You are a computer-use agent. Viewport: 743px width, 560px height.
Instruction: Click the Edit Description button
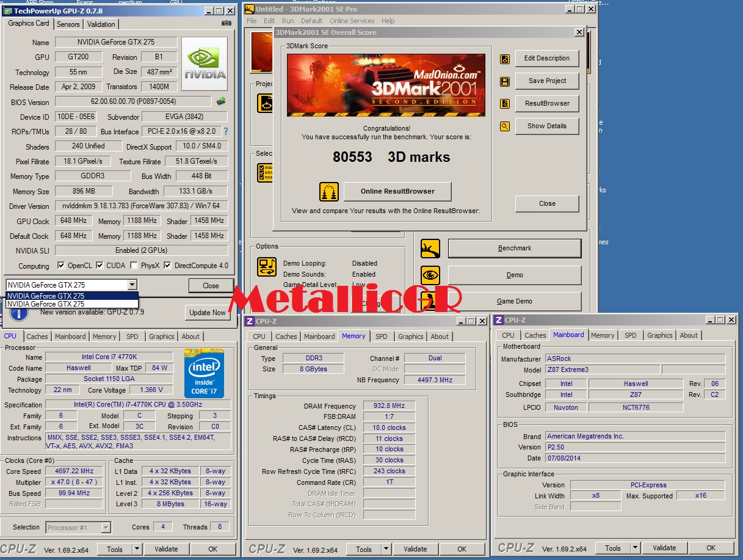click(x=547, y=59)
